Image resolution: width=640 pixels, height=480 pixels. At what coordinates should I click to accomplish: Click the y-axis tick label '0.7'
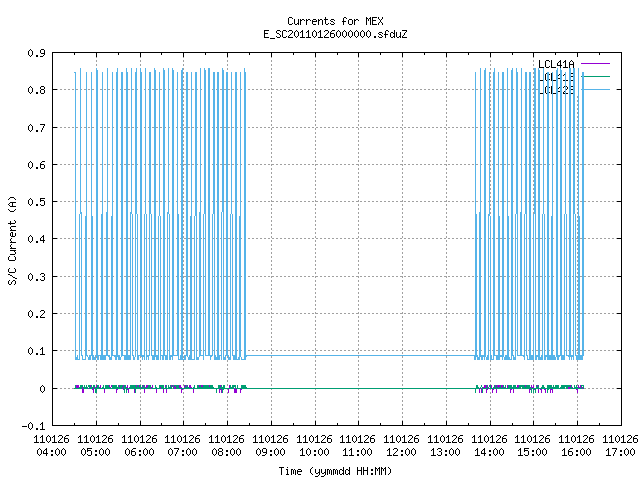click(37, 128)
